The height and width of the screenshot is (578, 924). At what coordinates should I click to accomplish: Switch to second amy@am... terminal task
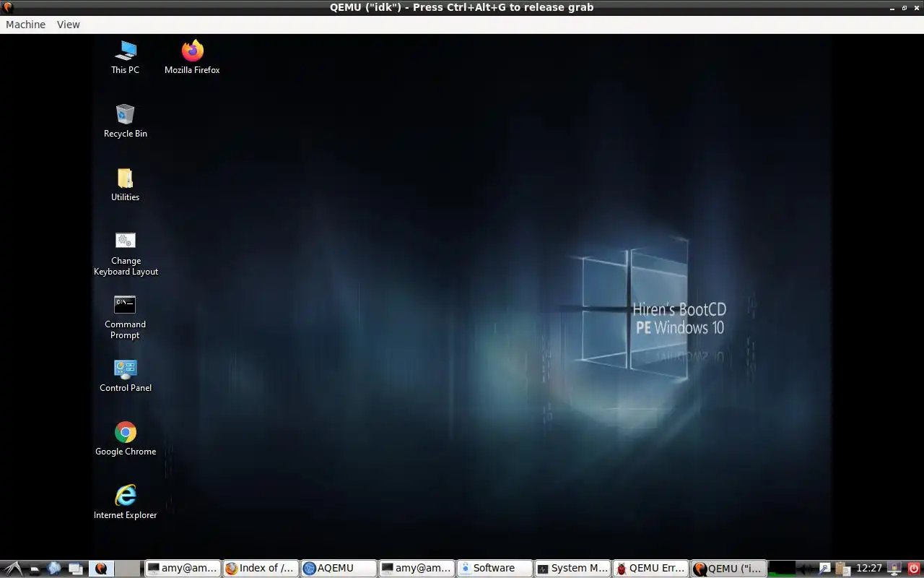tap(417, 569)
